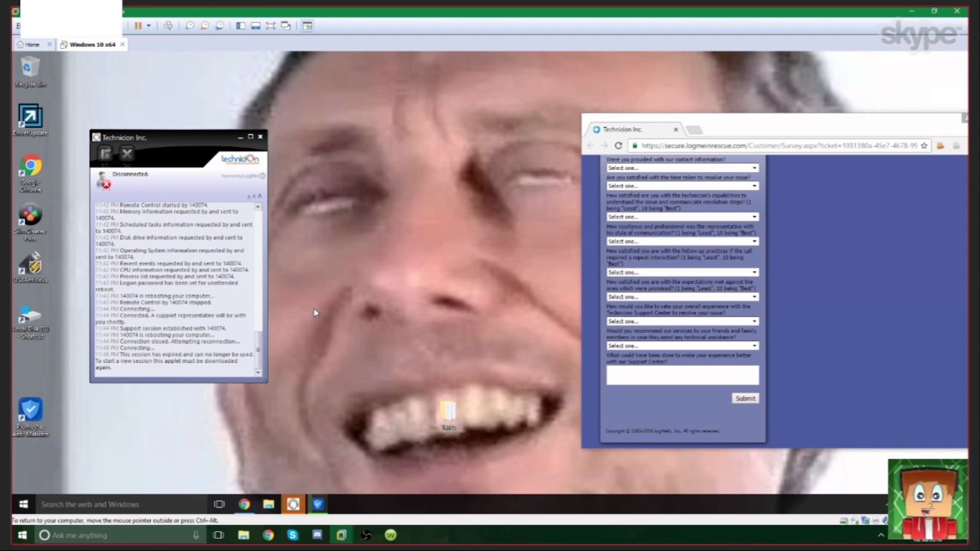Click the Chrome icon in guest taskbar
This screenshot has height=551, width=980.
tap(244, 504)
